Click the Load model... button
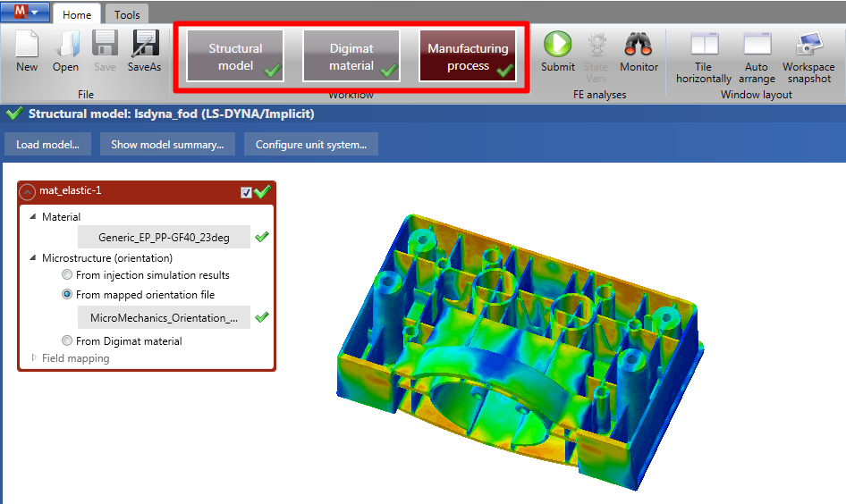Image resolution: width=846 pixels, height=504 pixels. pos(47,144)
